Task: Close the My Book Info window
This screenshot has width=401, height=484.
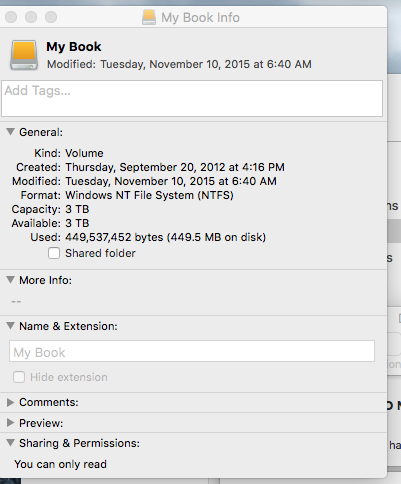Action: 11,17
